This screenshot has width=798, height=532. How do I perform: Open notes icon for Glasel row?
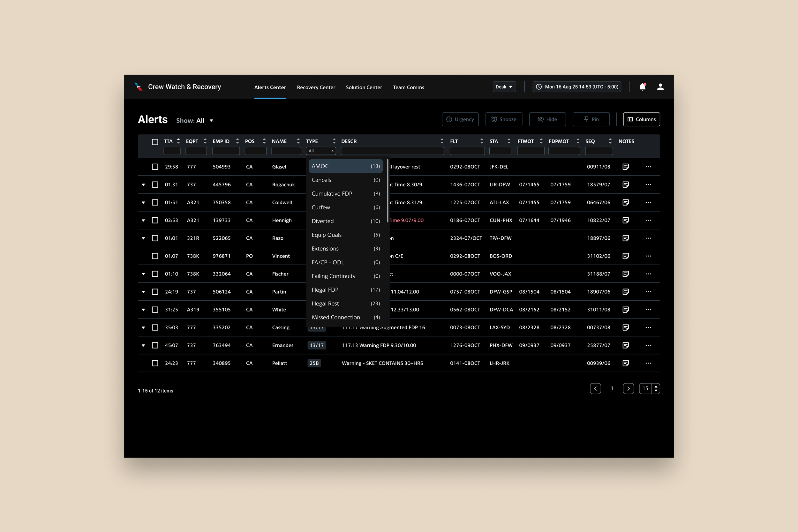pos(626,167)
